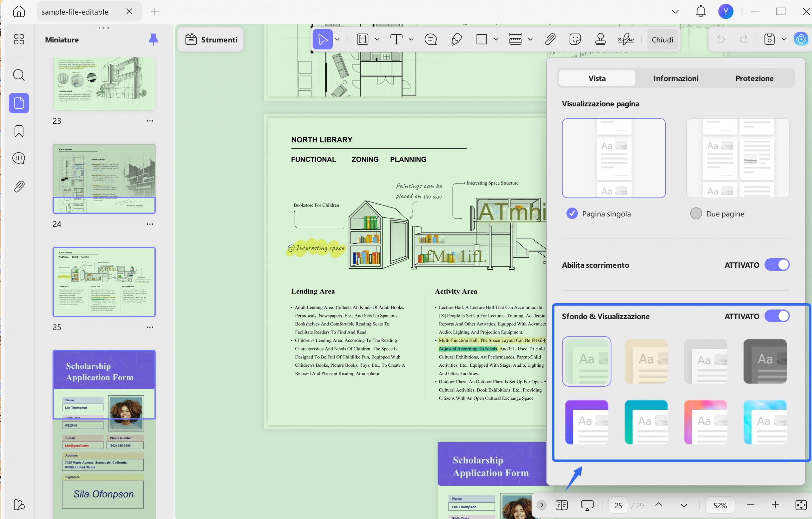The width and height of the screenshot is (812, 519).
Task: Open the Attachments panel in left sidebar
Action: [x=19, y=187]
